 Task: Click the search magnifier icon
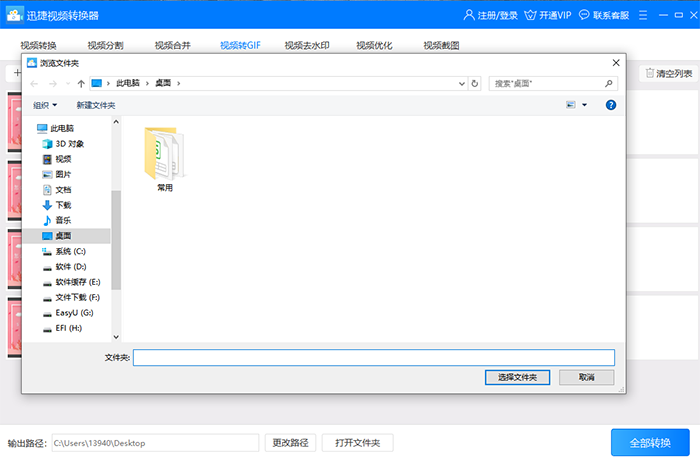click(608, 84)
